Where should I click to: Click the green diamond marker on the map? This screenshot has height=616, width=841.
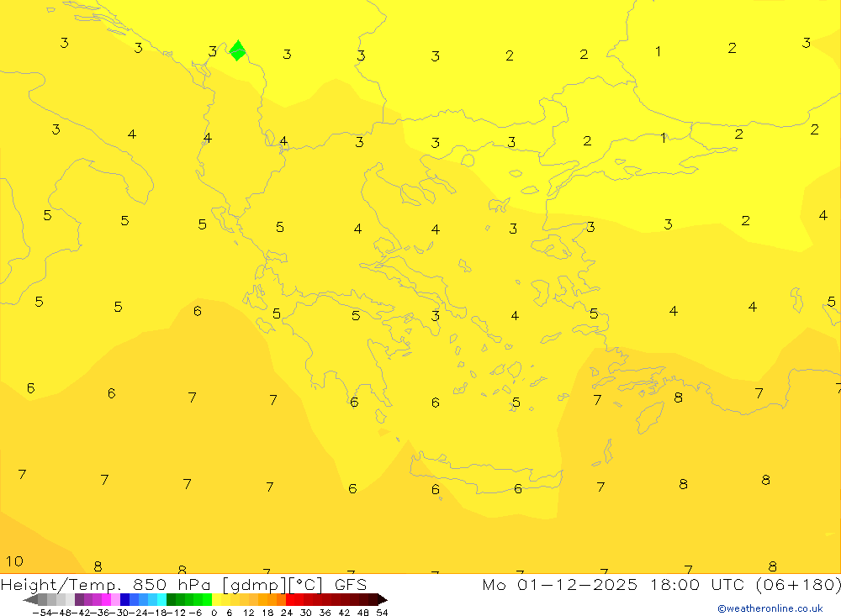point(238,50)
